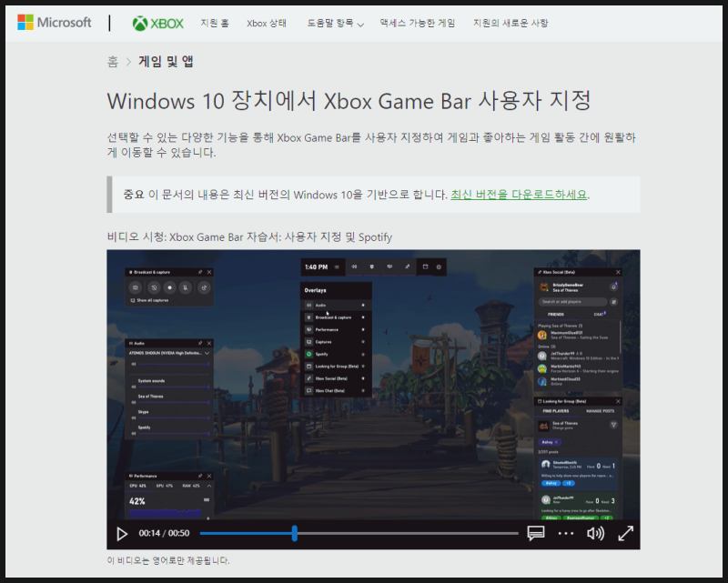Open the Xbox logo link
This screenshot has width=728, height=583.
coord(157,24)
